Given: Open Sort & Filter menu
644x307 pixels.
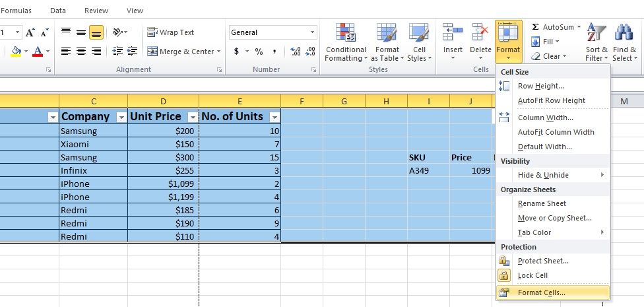Looking at the screenshot, I should click(x=596, y=42).
